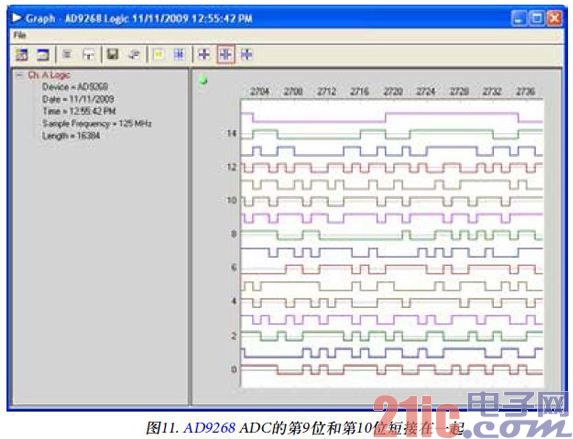
Task: Click the yellow square toolbar icon
Action: click(158, 55)
